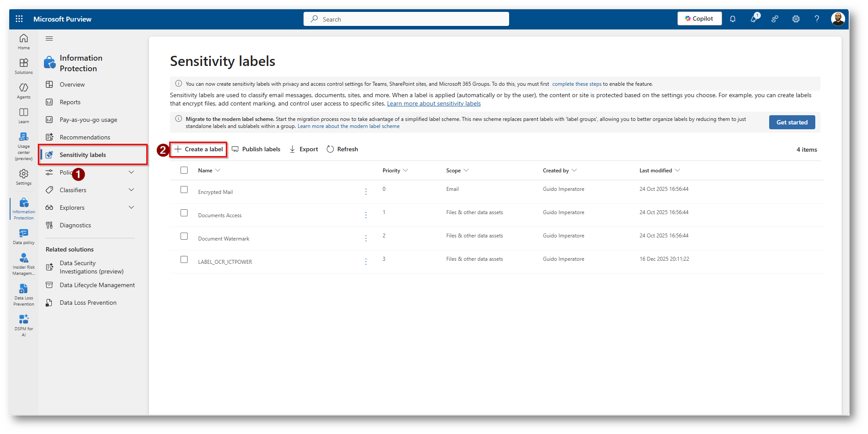
Task: Tick the select-all labels checkbox
Action: click(x=184, y=170)
